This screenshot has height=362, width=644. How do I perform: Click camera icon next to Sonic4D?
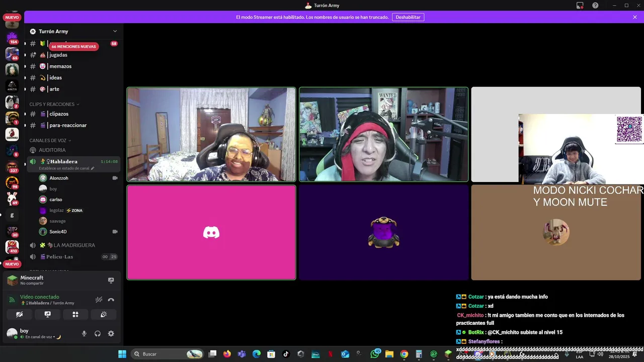pyautogui.click(x=115, y=232)
